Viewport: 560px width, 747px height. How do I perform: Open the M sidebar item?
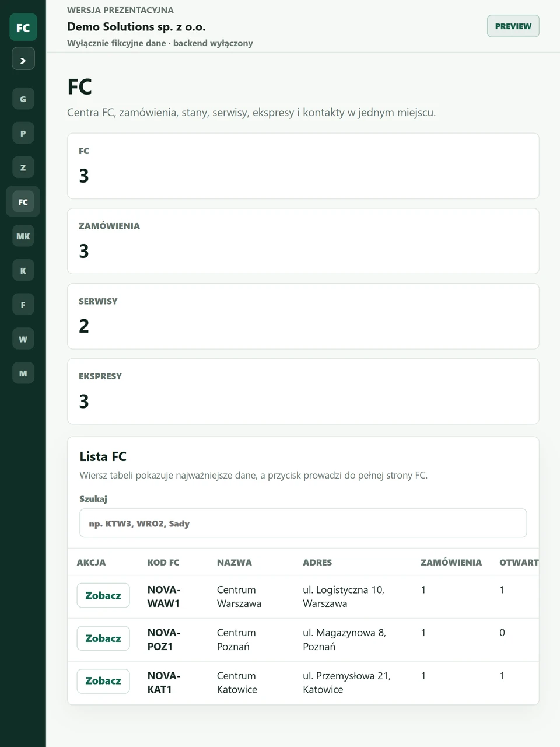23,373
